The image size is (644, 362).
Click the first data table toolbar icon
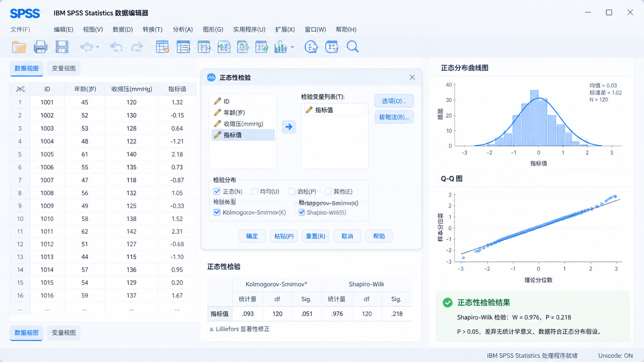162,47
